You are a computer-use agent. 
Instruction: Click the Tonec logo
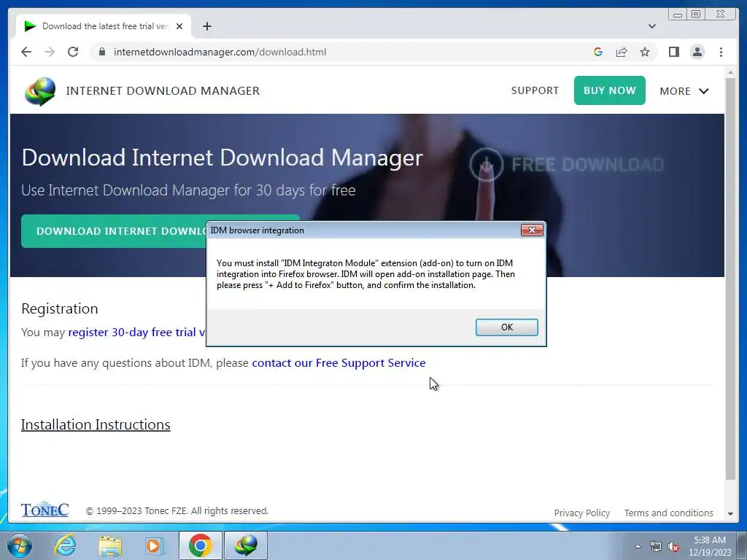44,510
